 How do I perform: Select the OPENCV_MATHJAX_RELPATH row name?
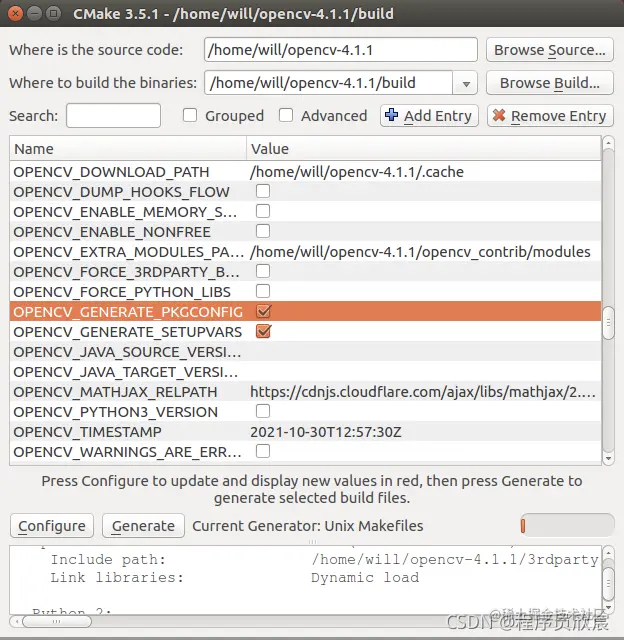(x=115, y=392)
